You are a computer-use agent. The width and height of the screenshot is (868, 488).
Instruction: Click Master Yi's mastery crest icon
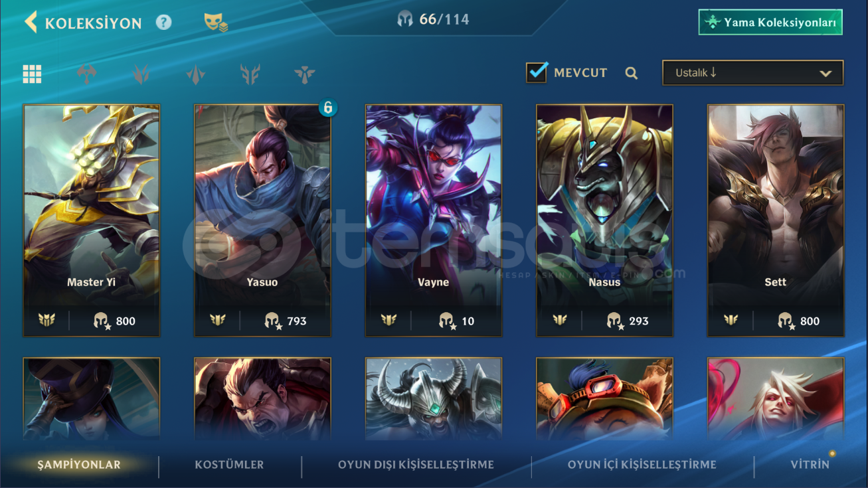coord(46,321)
